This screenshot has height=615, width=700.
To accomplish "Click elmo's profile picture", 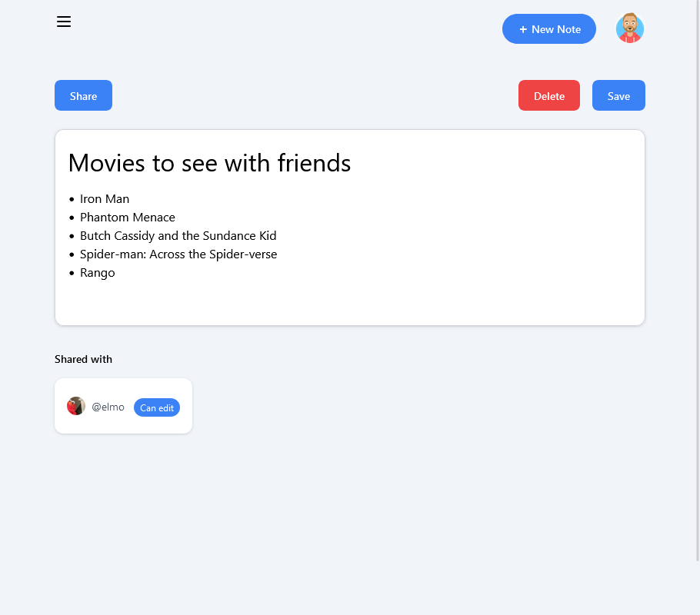I will [76, 406].
